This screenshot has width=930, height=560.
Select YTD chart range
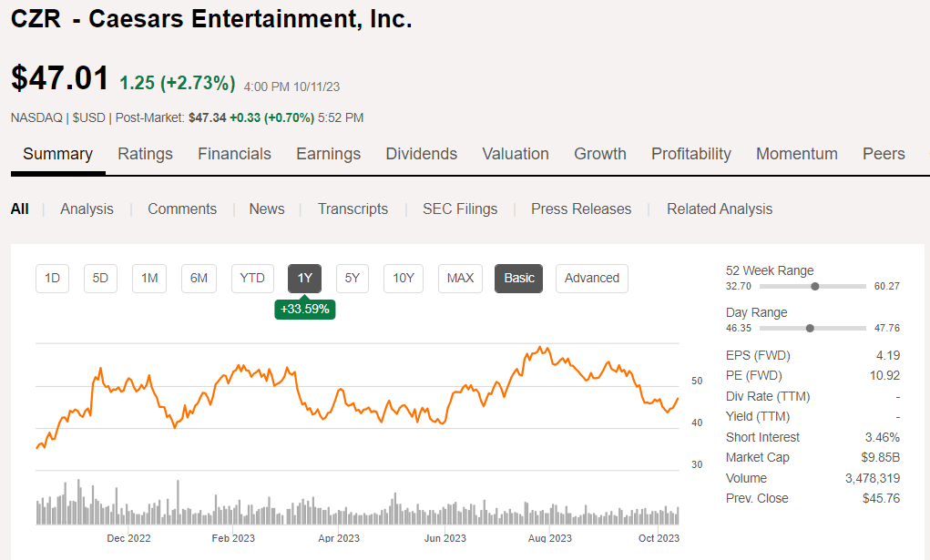tap(252, 278)
